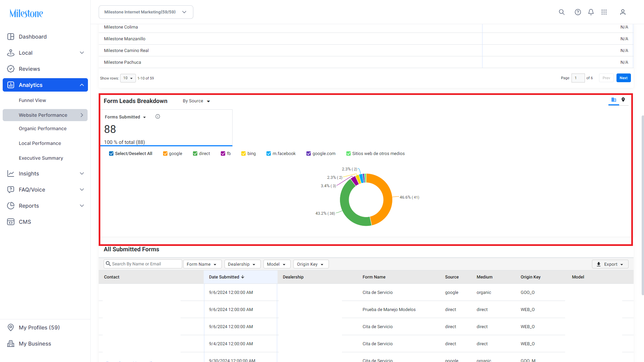
Task: Click the Local map pin icon
Action: (11, 53)
